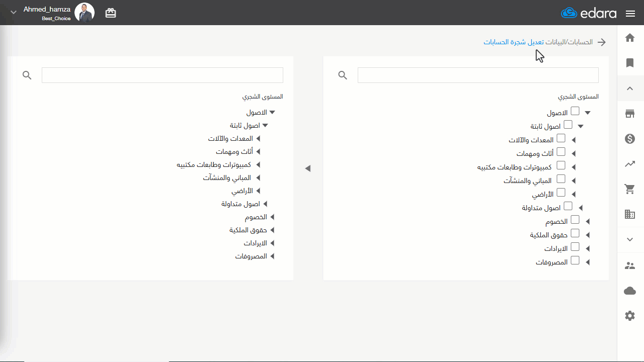Expand sidebar section with the down chevron

pyautogui.click(x=630, y=240)
